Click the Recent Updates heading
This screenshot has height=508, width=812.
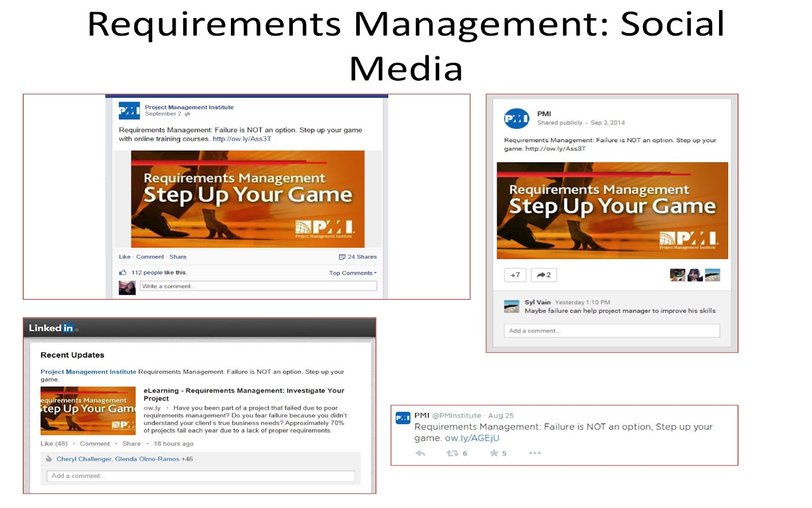click(x=72, y=355)
